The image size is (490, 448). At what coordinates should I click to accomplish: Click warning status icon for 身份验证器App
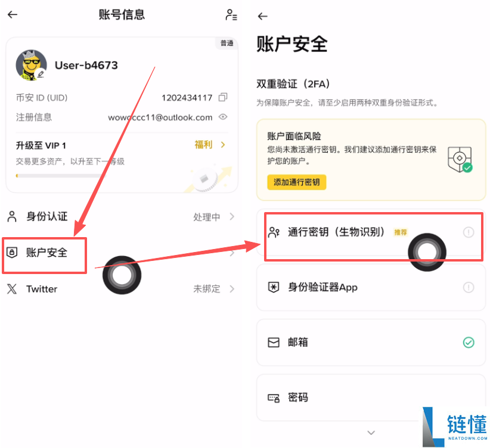click(469, 287)
